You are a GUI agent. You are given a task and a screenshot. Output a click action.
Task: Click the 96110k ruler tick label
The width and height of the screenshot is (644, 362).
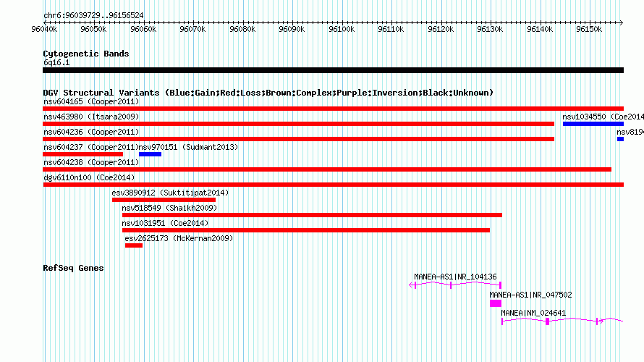click(x=391, y=29)
